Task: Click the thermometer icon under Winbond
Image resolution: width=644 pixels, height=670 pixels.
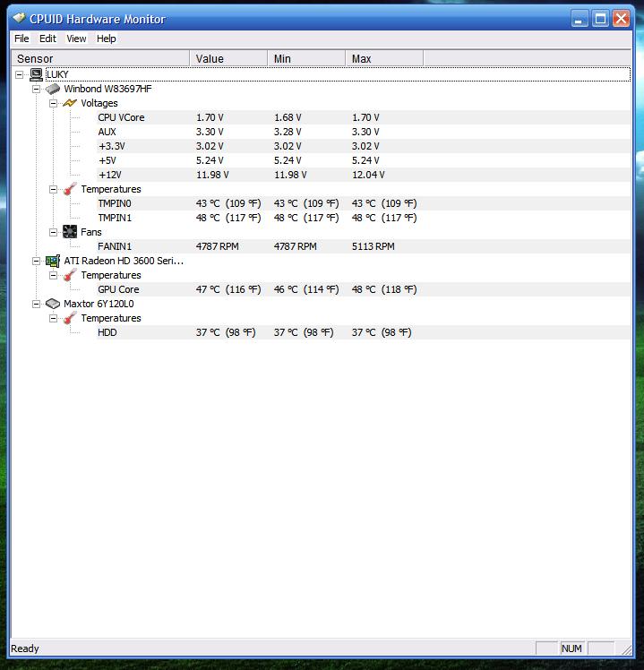Action: click(70, 189)
